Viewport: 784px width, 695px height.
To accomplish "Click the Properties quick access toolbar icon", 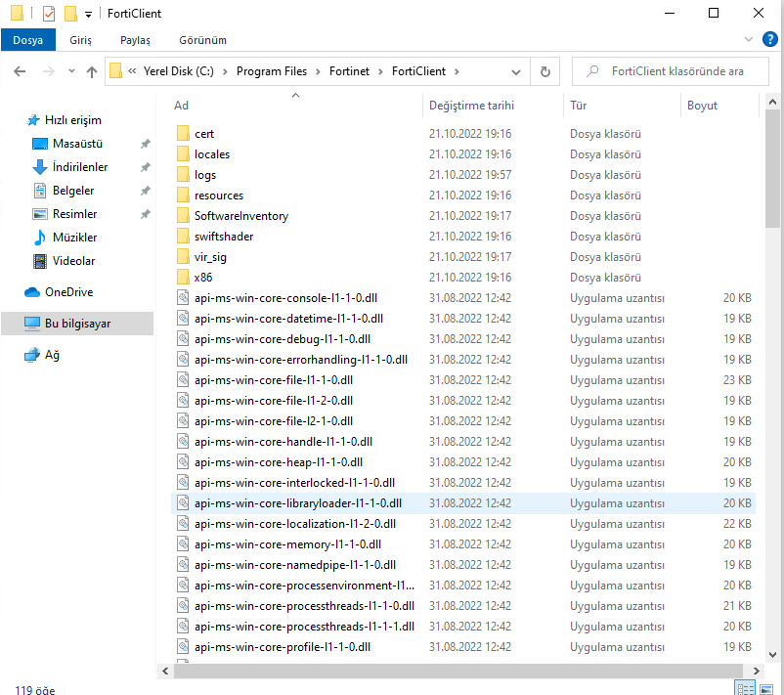I will coord(49,14).
